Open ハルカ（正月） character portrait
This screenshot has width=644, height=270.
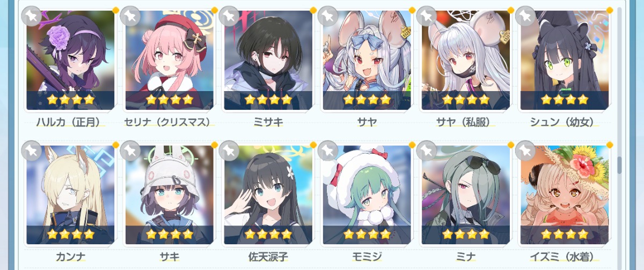[x=71, y=60]
